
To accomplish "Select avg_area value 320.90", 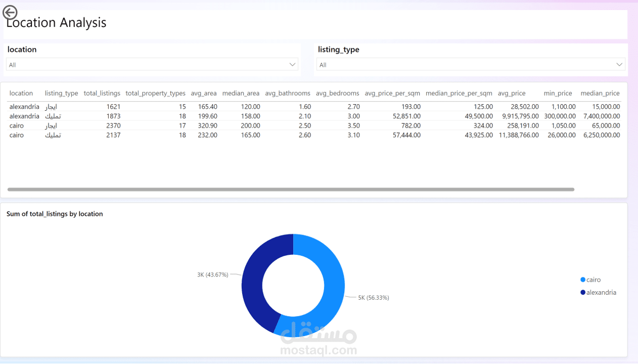I will 208,125.
